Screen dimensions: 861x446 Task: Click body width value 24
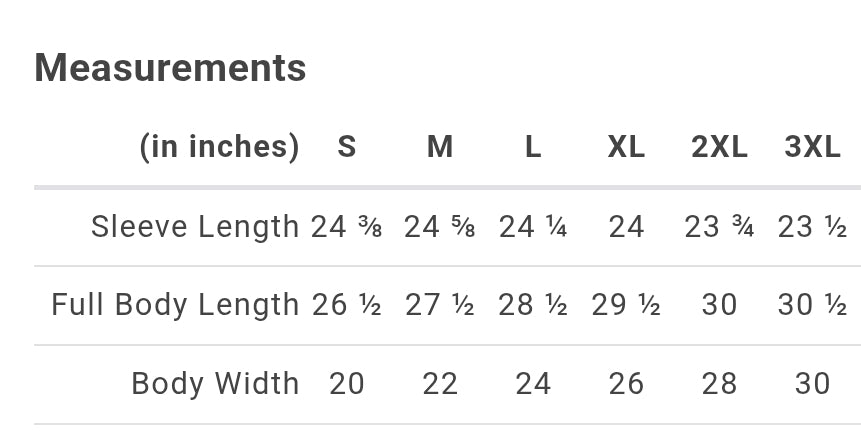click(x=532, y=383)
